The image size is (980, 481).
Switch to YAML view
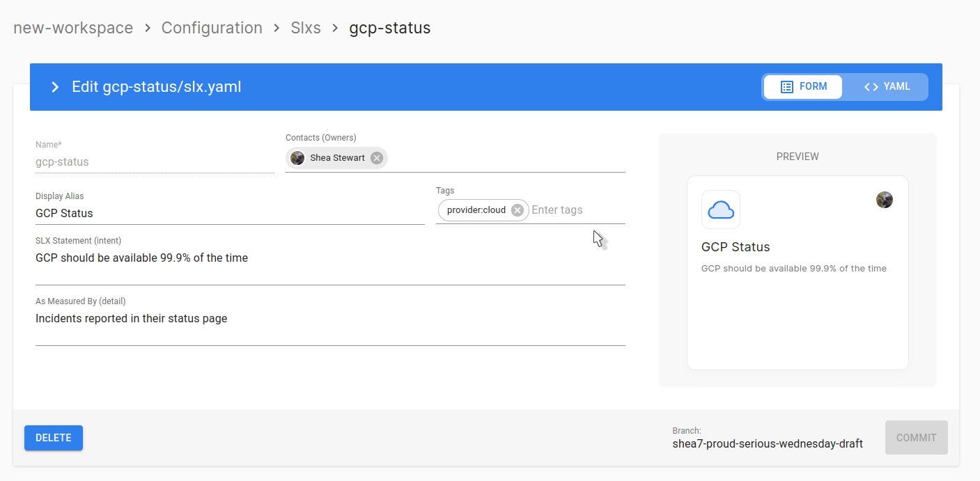(887, 87)
